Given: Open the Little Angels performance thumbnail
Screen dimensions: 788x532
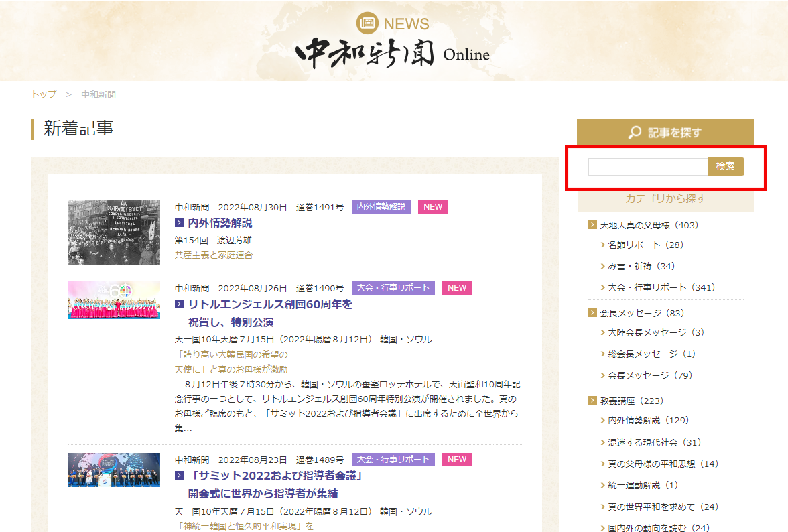Looking at the screenshot, I should pyautogui.click(x=114, y=300).
